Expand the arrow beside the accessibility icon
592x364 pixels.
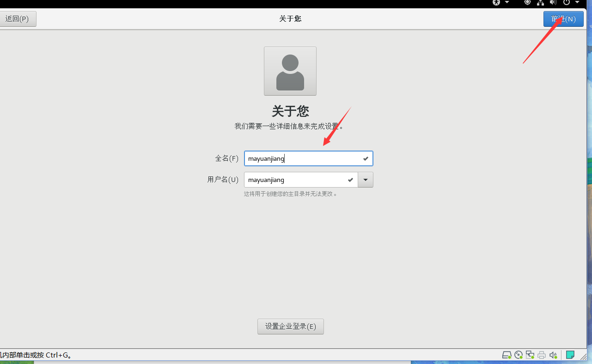click(x=507, y=2)
